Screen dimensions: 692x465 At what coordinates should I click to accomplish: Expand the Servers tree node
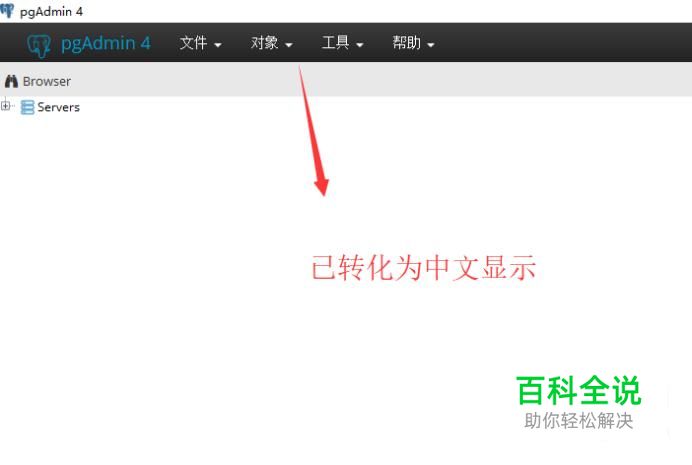(6, 106)
